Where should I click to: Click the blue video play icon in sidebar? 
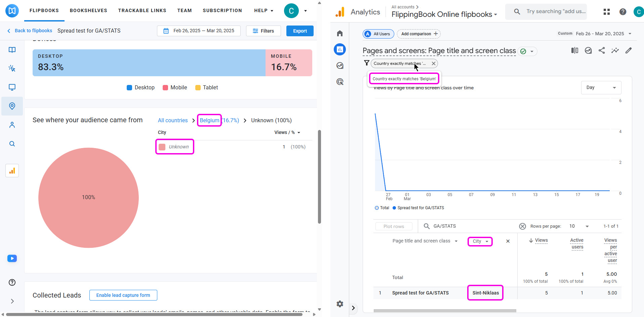(12, 259)
